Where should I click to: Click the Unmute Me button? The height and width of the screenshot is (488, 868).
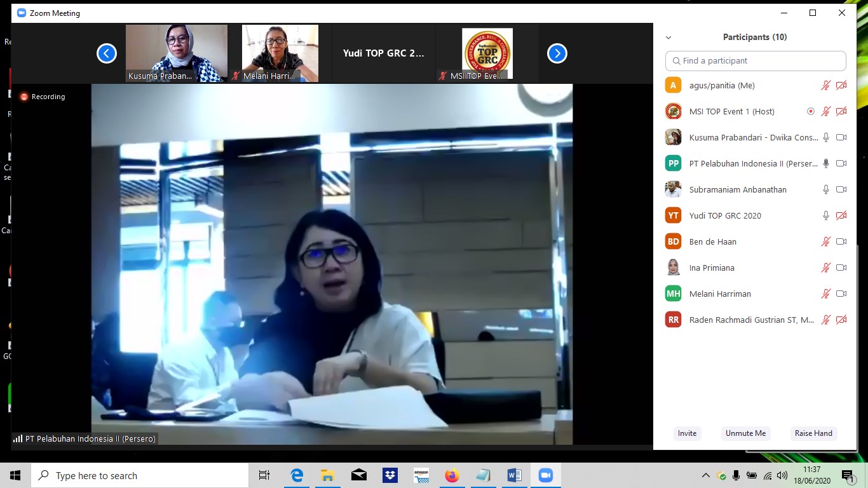pos(745,433)
